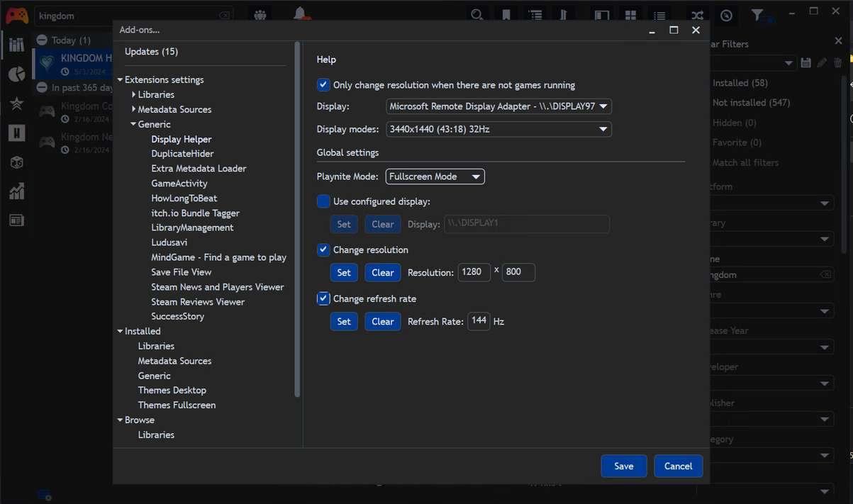Click the shuffle random game icon
This screenshot has height=504, width=853.
click(698, 15)
